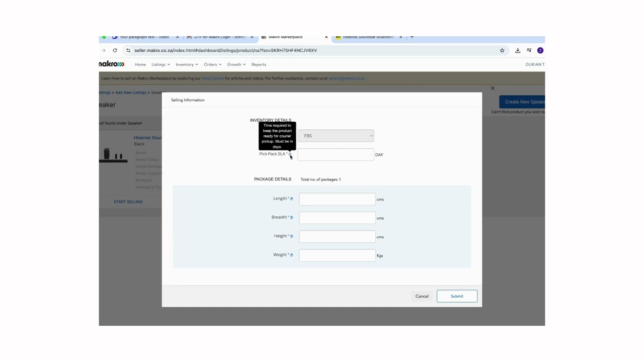Reload the current browser page
The image size is (644, 362).
coord(115,50)
